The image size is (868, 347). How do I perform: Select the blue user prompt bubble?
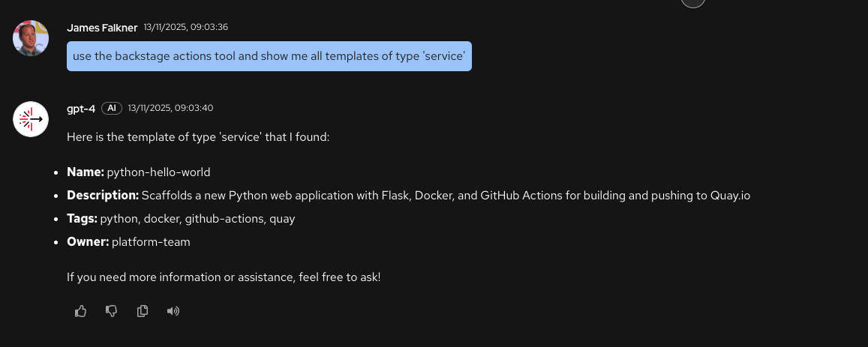click(x=269, y=56)
